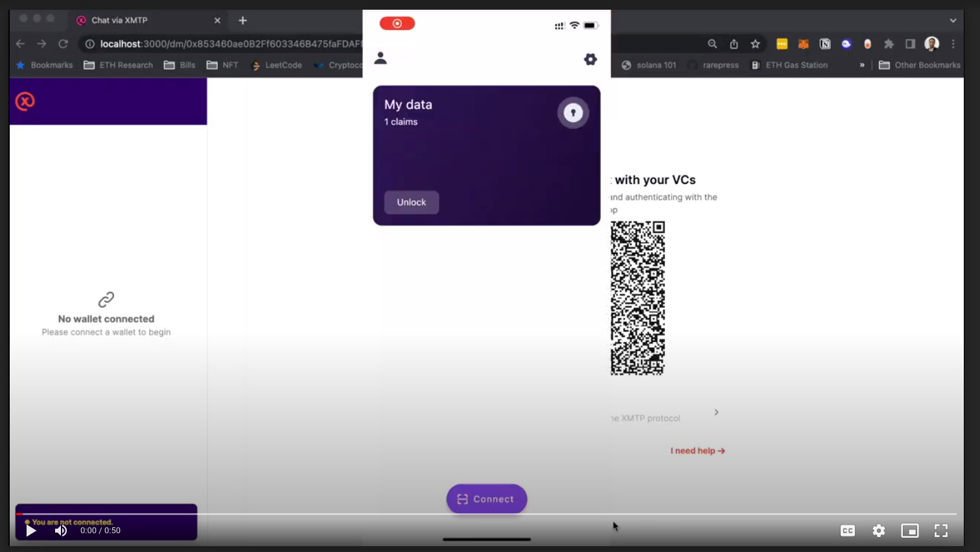
Task: Click the video time 0:00 / 0:50
Action: coord(100,531)
